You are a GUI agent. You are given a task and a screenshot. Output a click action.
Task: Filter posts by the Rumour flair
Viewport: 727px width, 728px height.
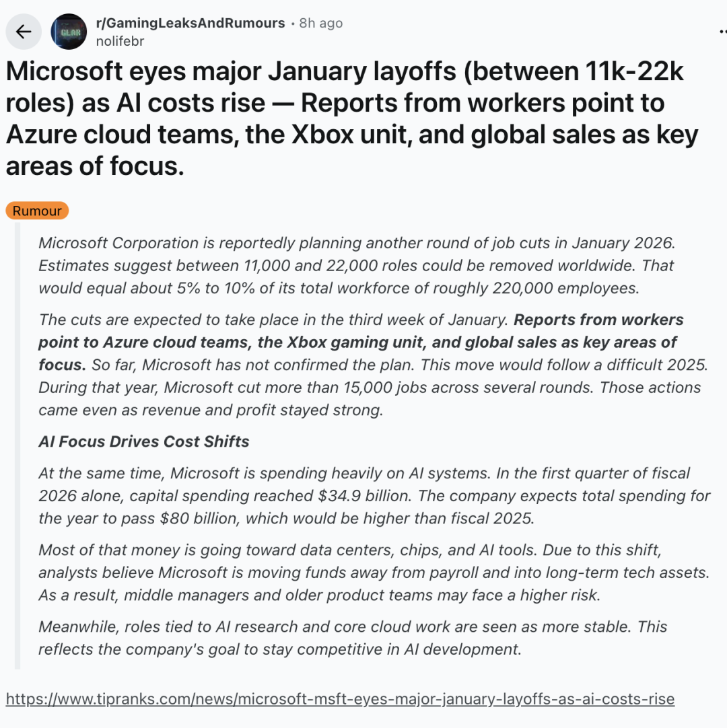coord(37,211)
